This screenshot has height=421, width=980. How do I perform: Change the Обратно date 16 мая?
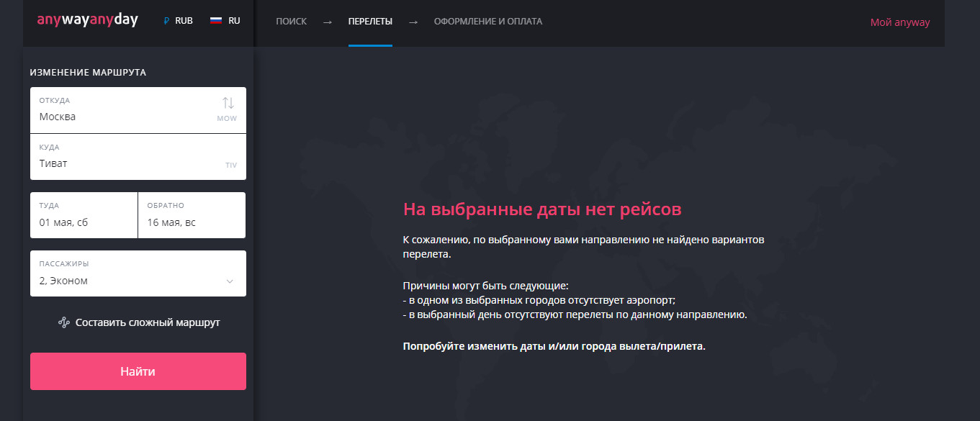pyautogui.click(x=192, y=215)
